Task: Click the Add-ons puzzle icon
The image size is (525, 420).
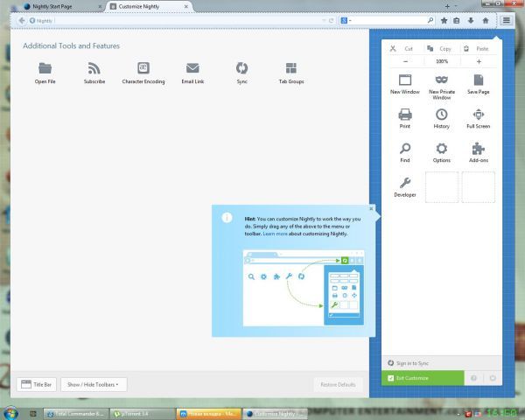Action: click(479, 149)
